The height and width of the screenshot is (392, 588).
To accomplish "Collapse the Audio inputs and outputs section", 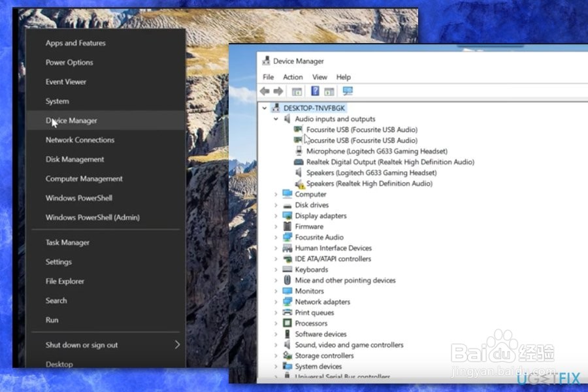I will pos(275,119).
